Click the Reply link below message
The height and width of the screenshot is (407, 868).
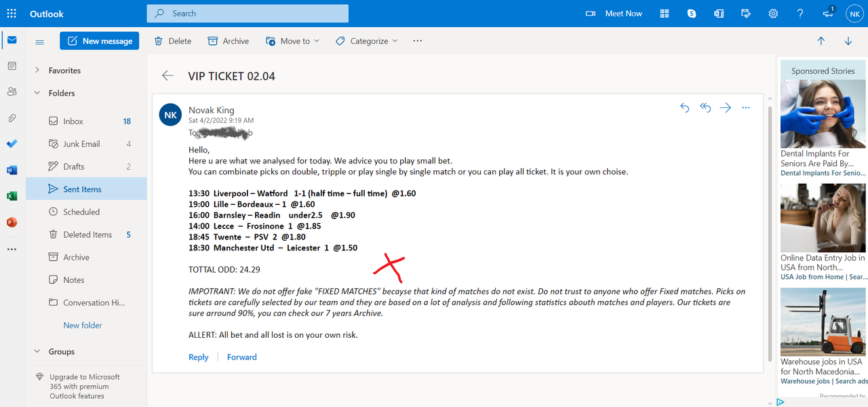[x=198, y=357]
